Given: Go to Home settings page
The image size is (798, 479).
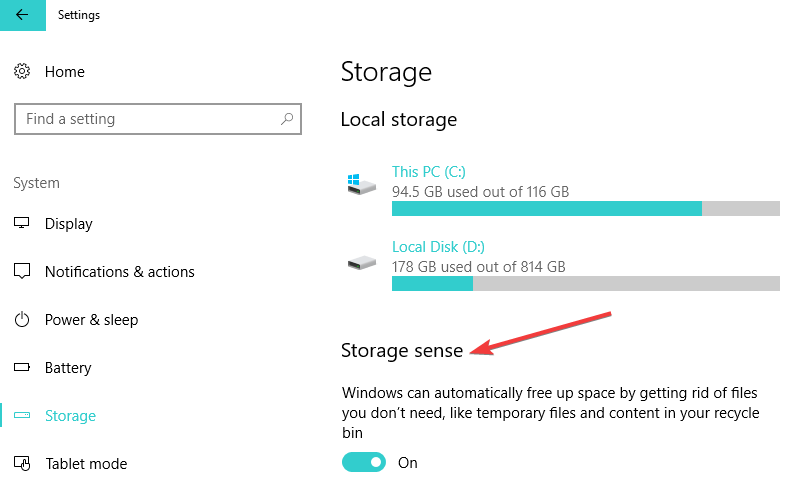Looking at the screenshot, I should tap(65, 72).
